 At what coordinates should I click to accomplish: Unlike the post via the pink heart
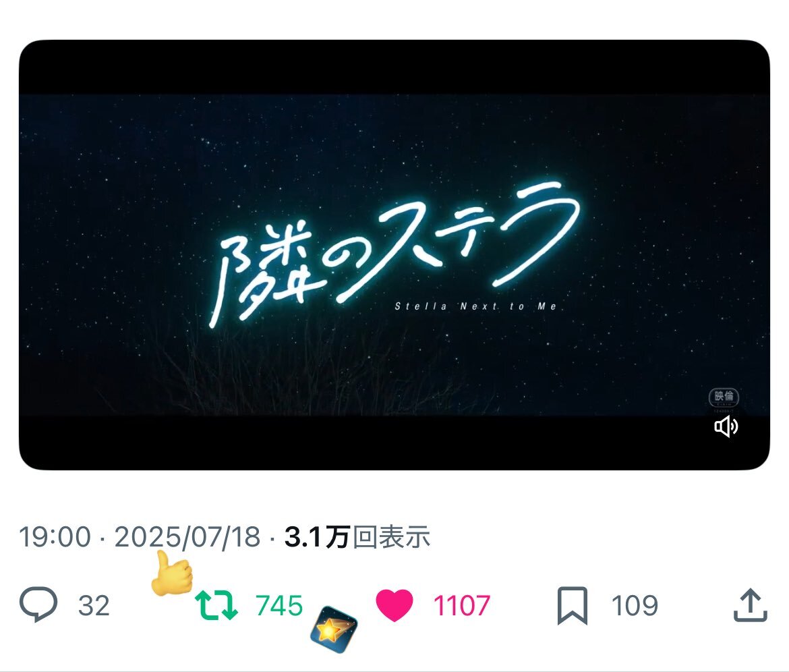(x=394, y=605)
